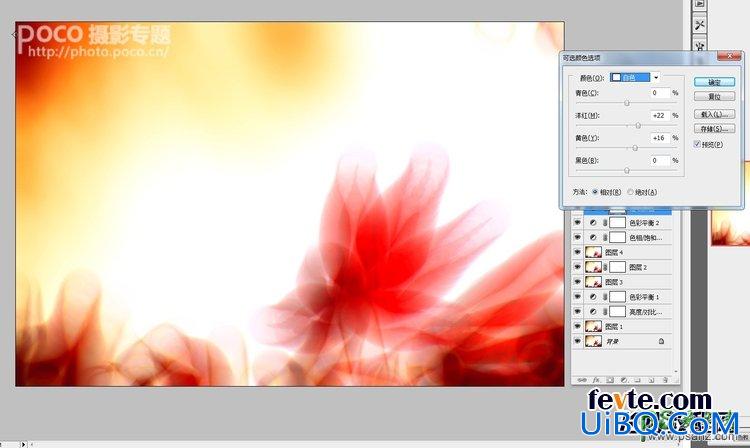The width and height of the screenshot is (750, 448).
Task: Click the mask thumbnail of 图层 2
Action: 618,267
